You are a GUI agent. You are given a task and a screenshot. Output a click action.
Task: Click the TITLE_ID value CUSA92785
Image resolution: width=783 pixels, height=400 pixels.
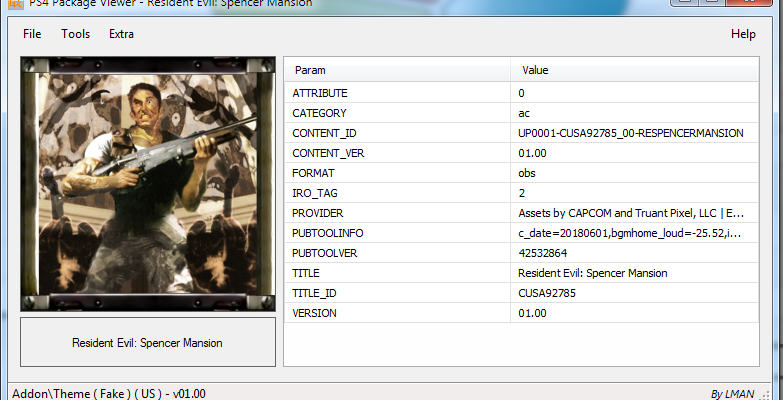point(546,293)
